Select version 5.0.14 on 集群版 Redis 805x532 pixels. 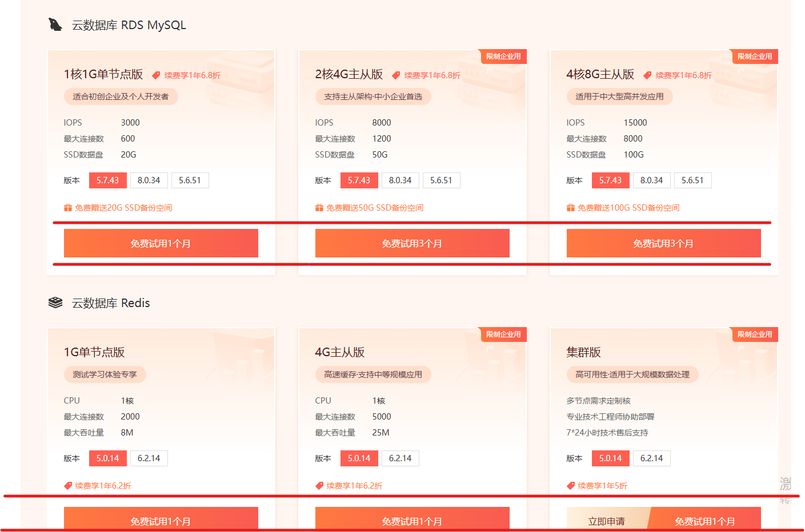611,458
